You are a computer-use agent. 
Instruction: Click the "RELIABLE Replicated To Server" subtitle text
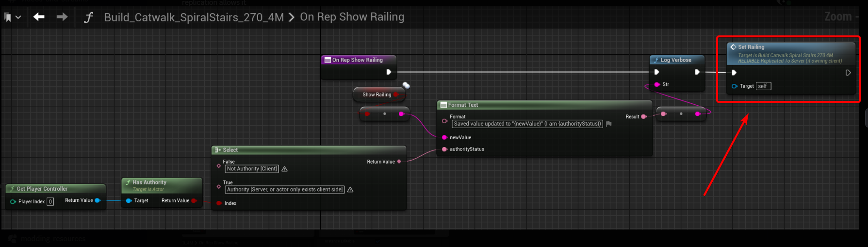pos(790,61)
